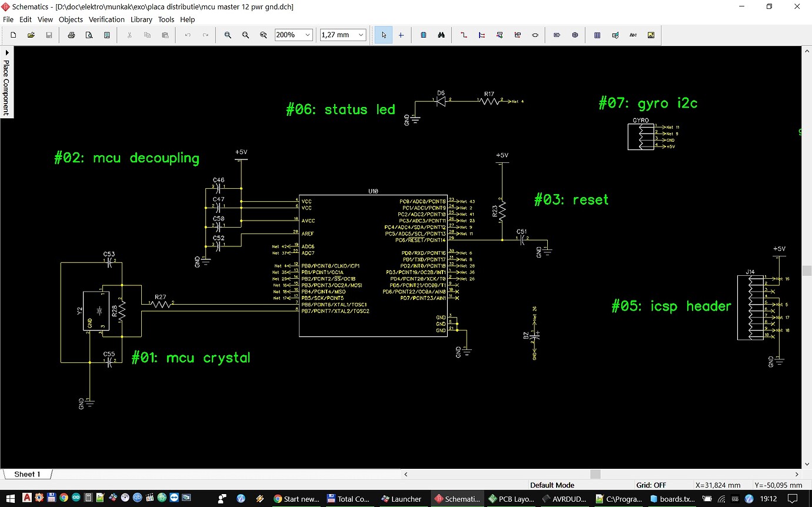Open the grid size dropdown showing 1,27 mm

360,35
